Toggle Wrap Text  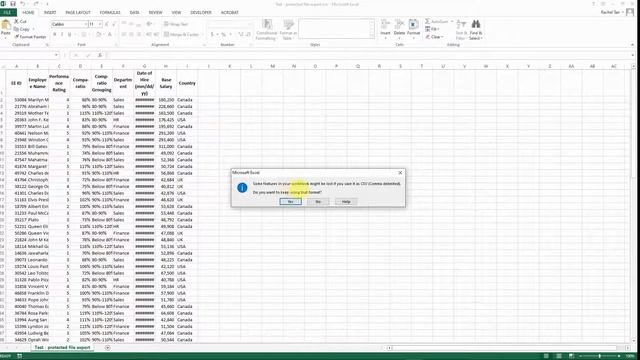(176, 24)
